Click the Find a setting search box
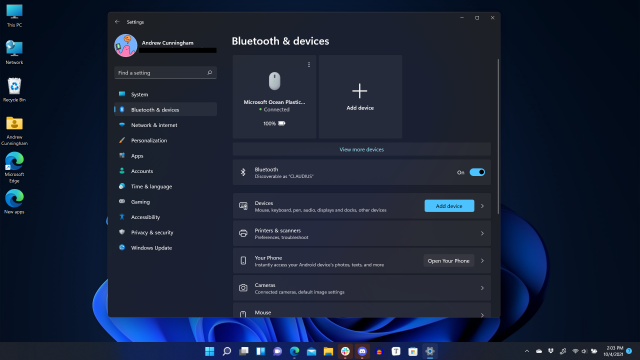This screenshot has width=640, height=360. click(165, 73)
